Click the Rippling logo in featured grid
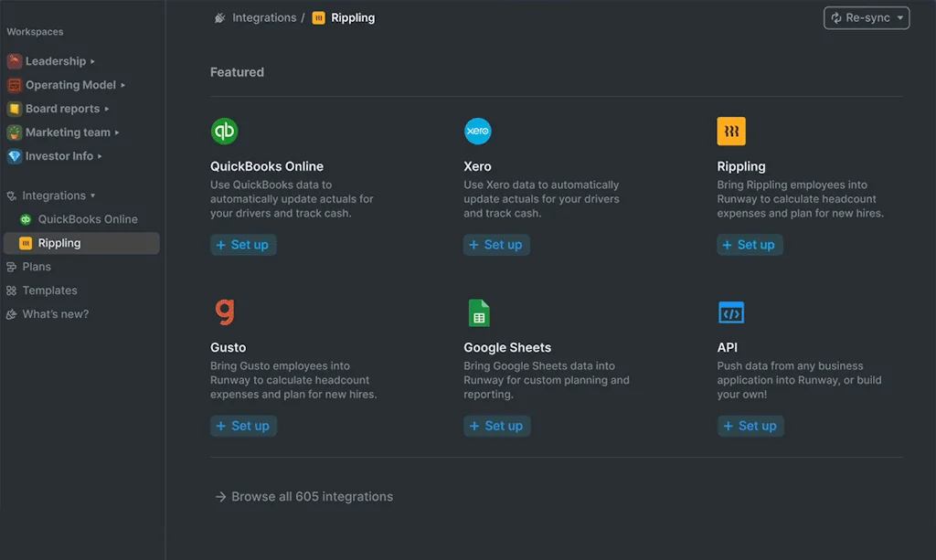Image resolution: width=936 pixels, height=560 pixels. 731,132
